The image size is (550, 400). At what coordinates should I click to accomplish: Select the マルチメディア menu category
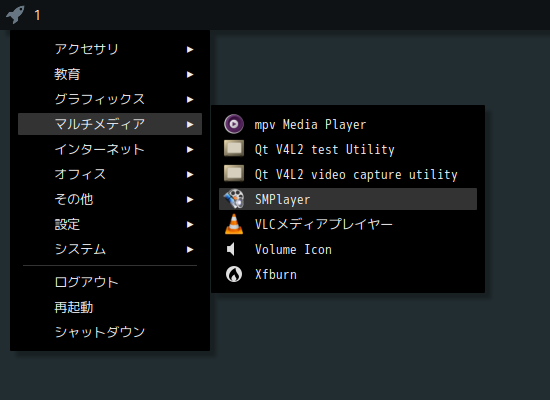(110, 124)
